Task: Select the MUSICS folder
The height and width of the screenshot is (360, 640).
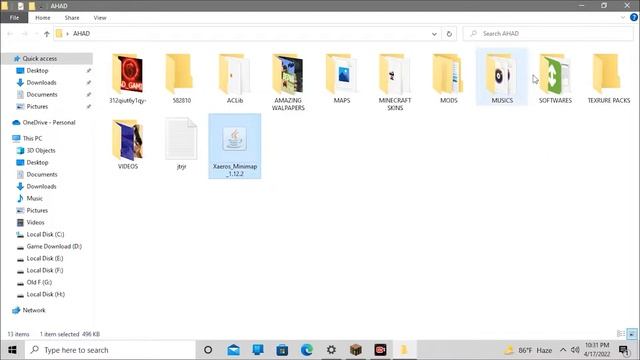Action: point(502,78)
